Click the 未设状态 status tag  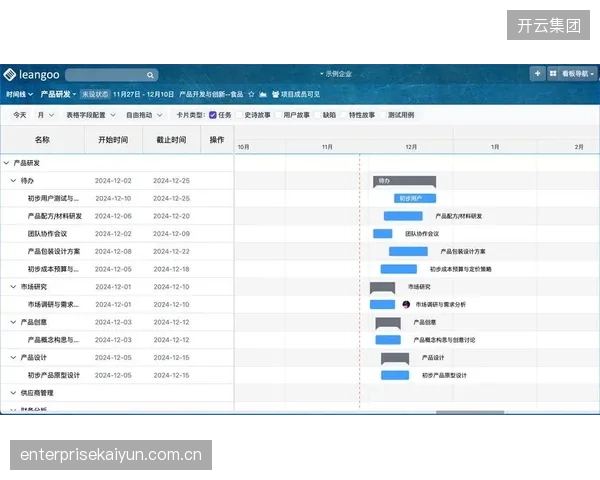(x=95, y=94)
